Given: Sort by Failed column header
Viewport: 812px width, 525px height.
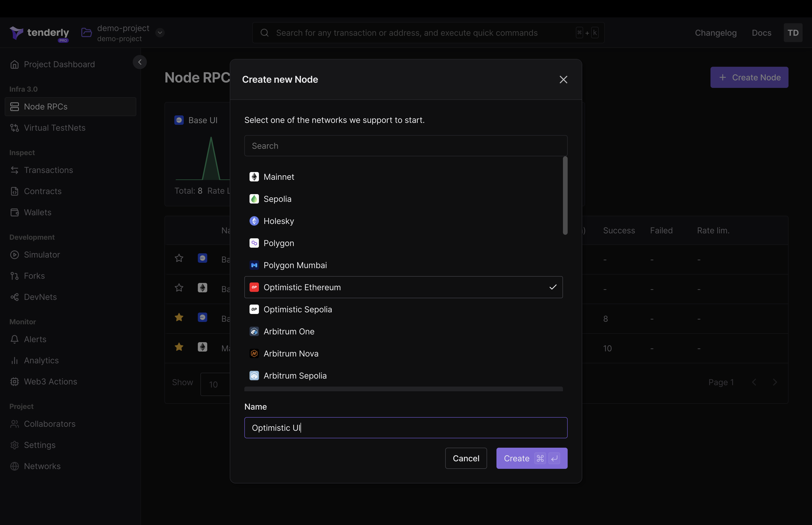Looking at the screenshot, I should pyautogui.click(x=661, y=231).
